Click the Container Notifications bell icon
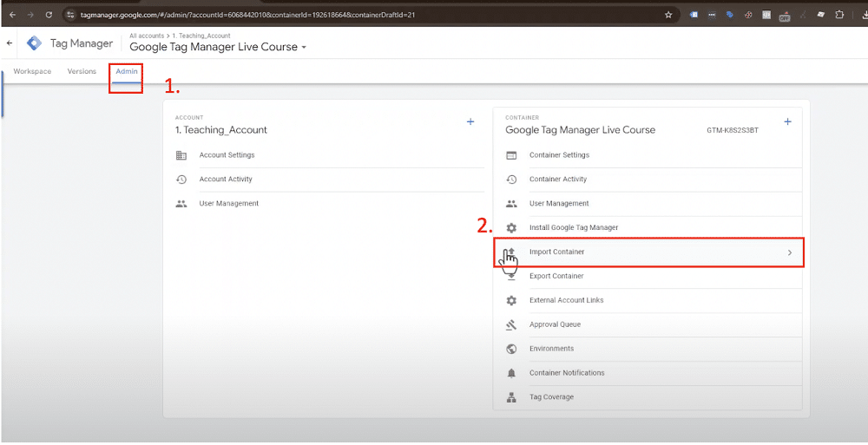This screenshot has height=445, width=868. 511,373
